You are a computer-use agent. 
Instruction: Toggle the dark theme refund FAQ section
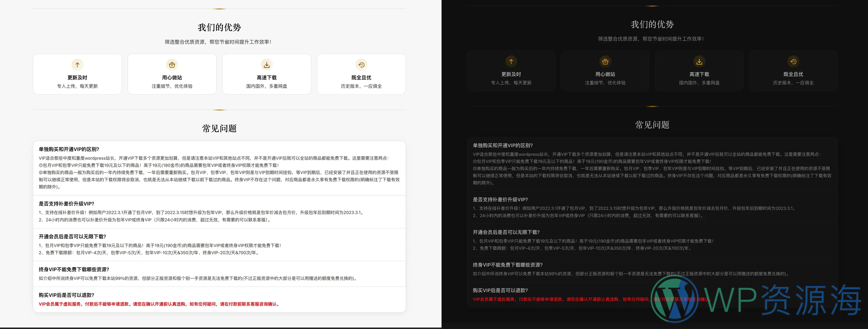pyautogui.click(x=500, y=290)
